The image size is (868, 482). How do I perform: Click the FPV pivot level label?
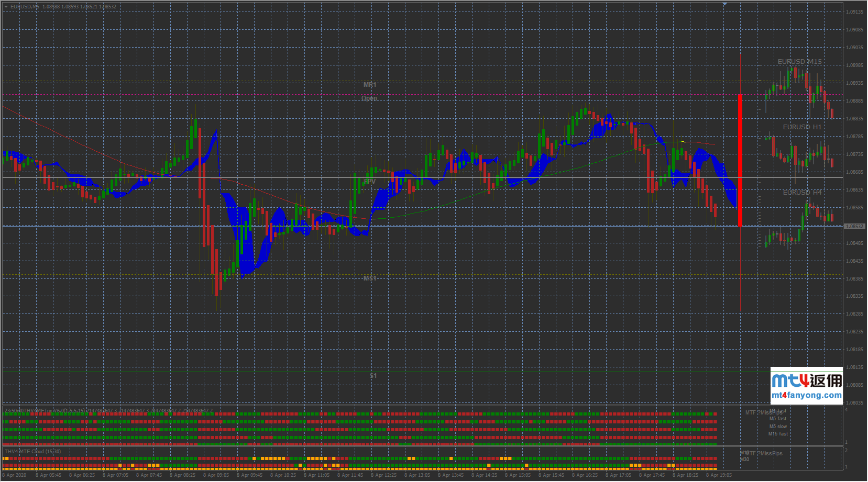click(370, 182)
